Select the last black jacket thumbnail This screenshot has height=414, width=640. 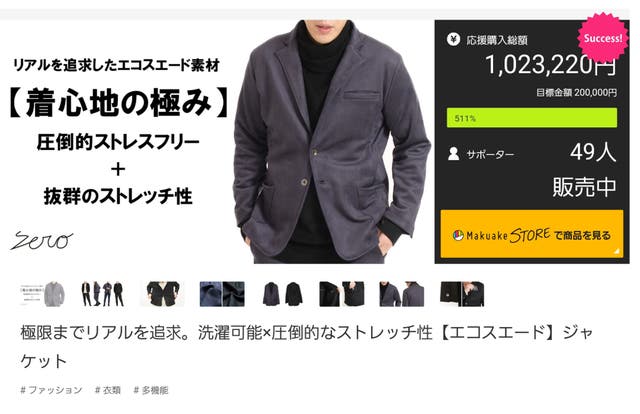(x=462, y=294)
